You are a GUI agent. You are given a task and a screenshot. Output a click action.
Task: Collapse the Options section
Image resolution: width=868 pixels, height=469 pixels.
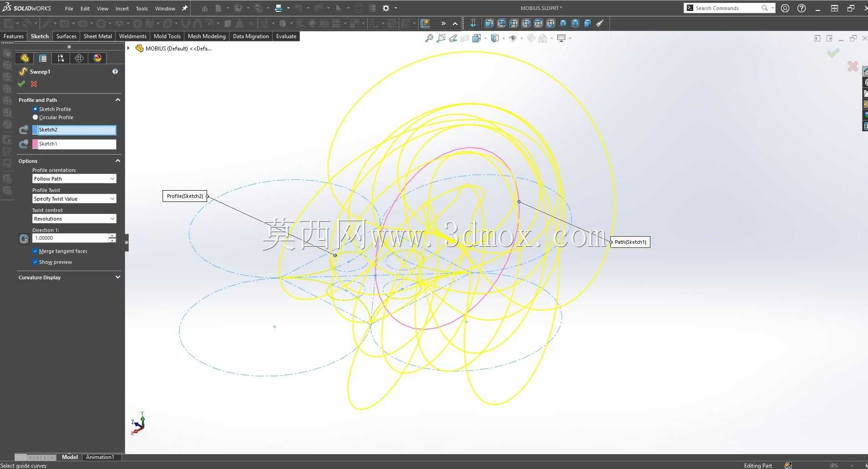click(x=118, y=161)
